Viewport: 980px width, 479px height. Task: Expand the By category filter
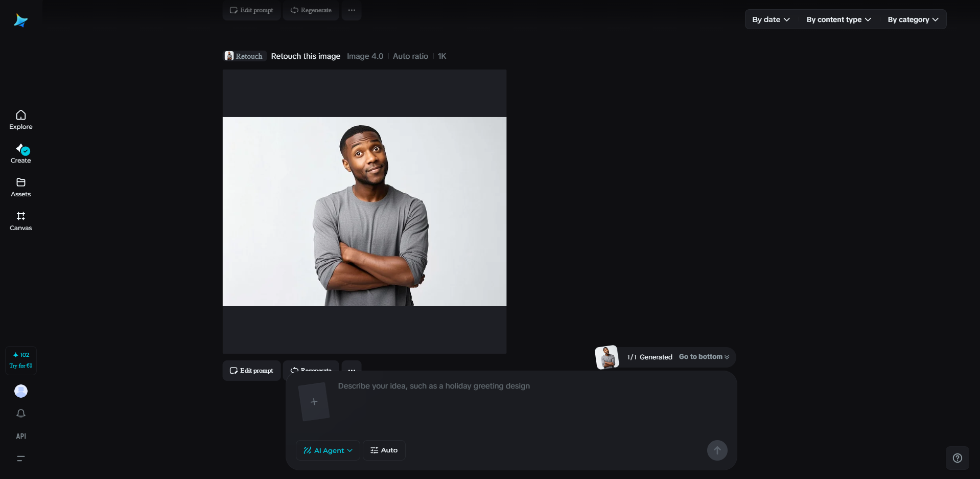pos(913,19)
